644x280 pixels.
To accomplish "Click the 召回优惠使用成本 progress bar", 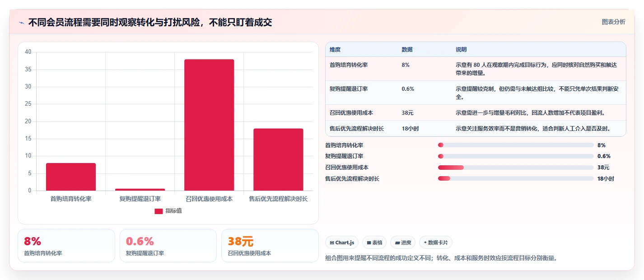I will click(x=516, y=168).
